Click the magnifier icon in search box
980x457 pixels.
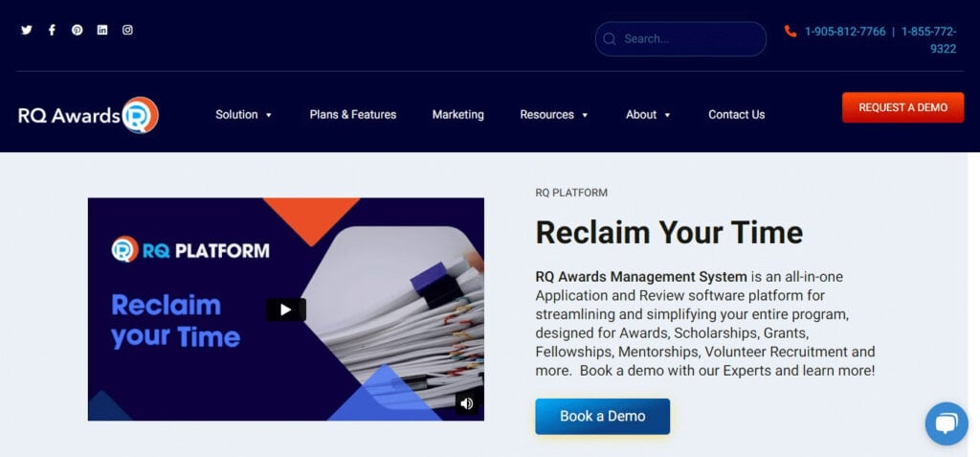[x=610, y=39]
